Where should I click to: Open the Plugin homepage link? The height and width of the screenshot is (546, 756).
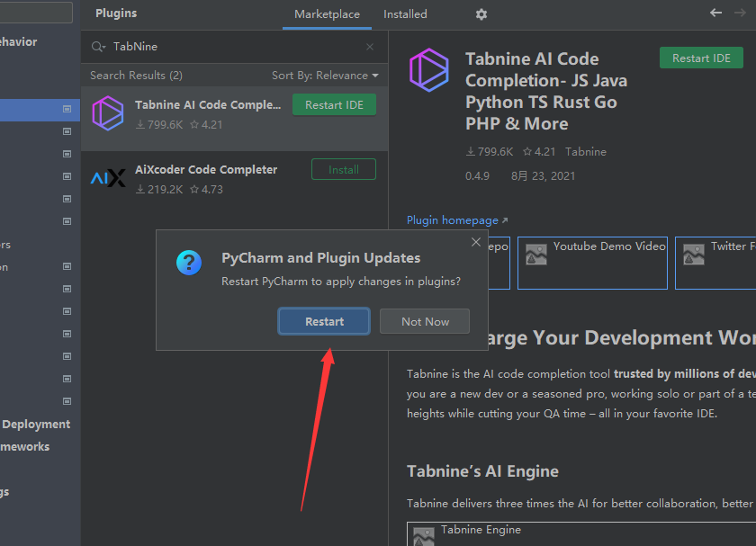pyautogui.click(x=453, y=220)
